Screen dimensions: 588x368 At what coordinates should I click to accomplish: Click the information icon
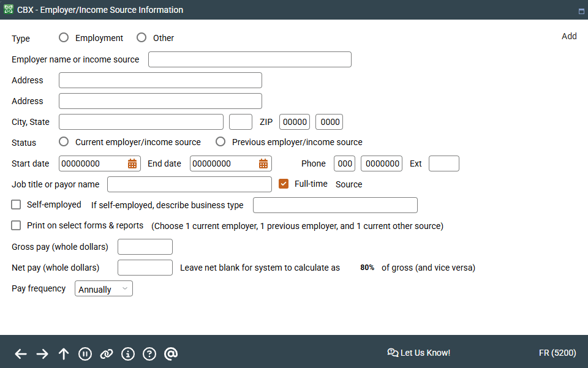[x=127, y=353]
